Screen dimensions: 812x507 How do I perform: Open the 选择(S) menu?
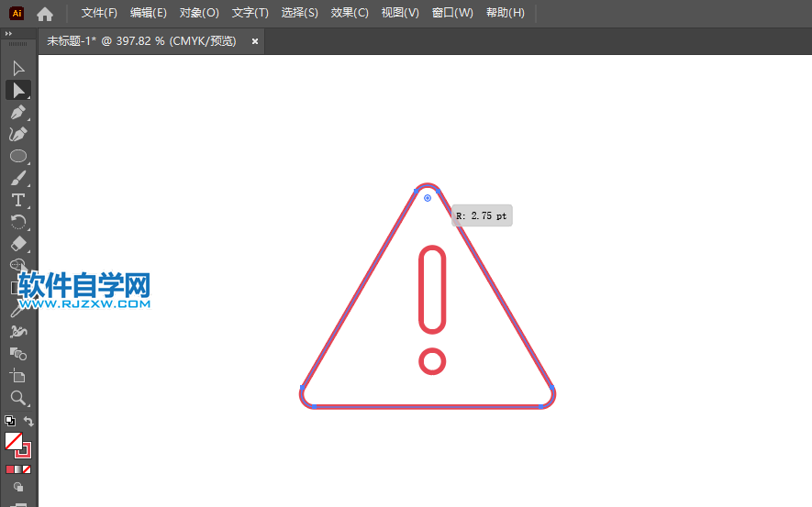coord(299,13)
